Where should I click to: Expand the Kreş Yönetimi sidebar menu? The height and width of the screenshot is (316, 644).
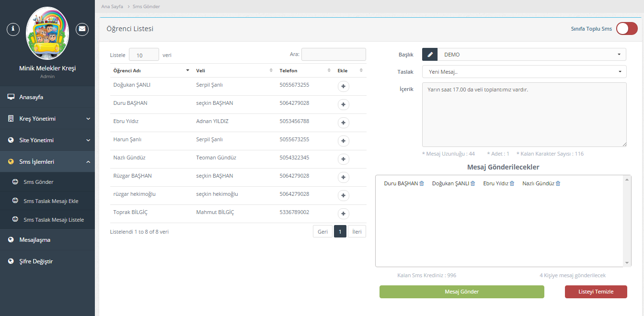pos(47,119)
